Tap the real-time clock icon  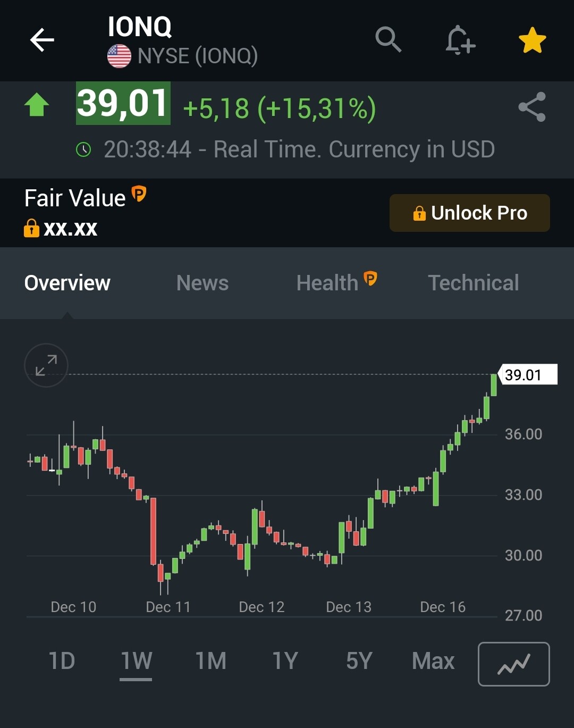tap(83, 149)
